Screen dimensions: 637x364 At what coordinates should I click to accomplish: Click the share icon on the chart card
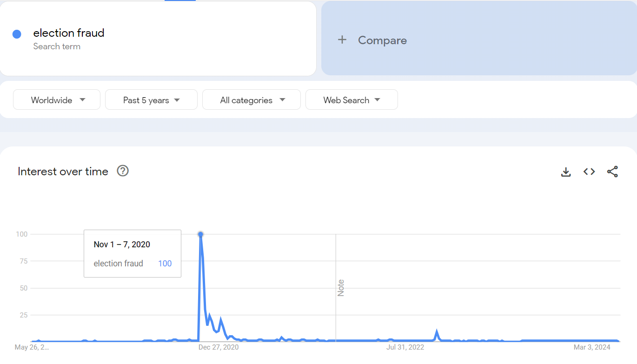tap(612, 172)
